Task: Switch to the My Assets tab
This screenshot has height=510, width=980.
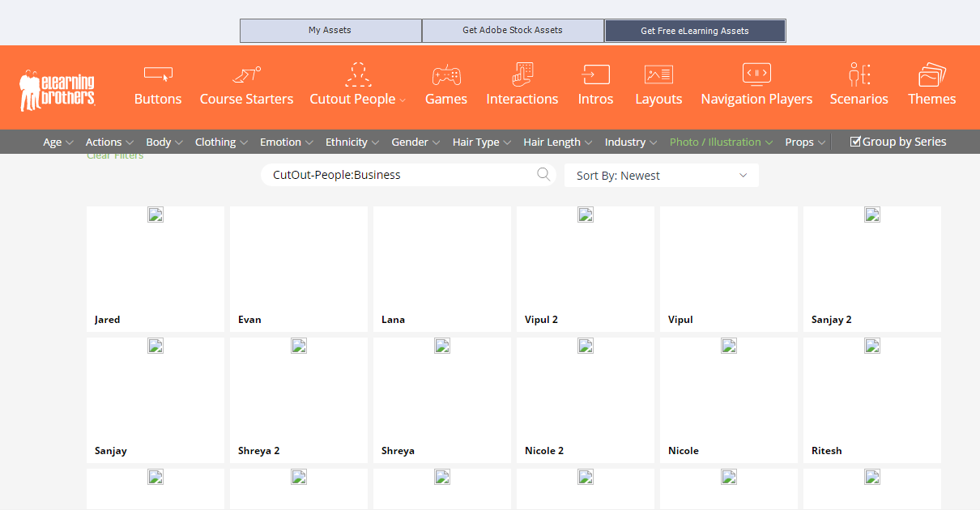Action: click(330, 31)
